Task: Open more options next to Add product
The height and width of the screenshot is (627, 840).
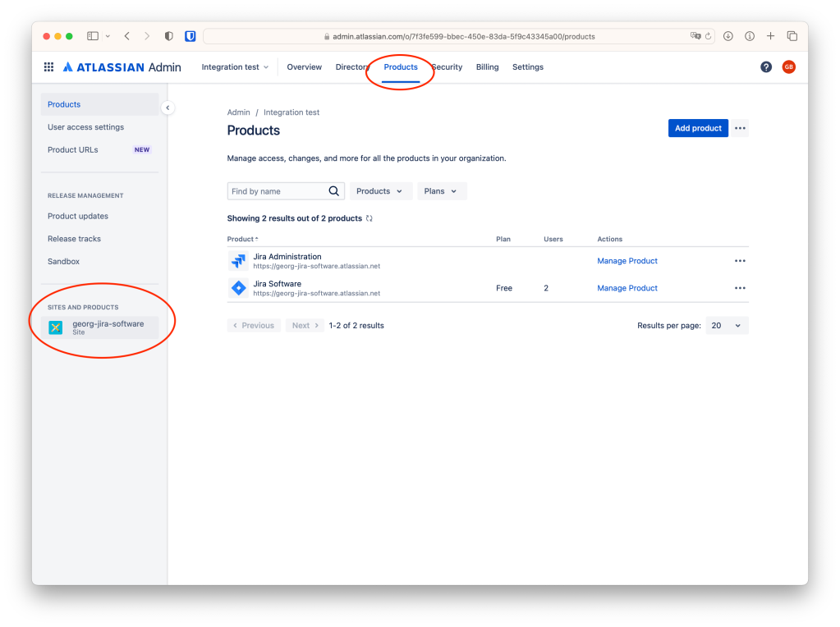Action: 740,128
